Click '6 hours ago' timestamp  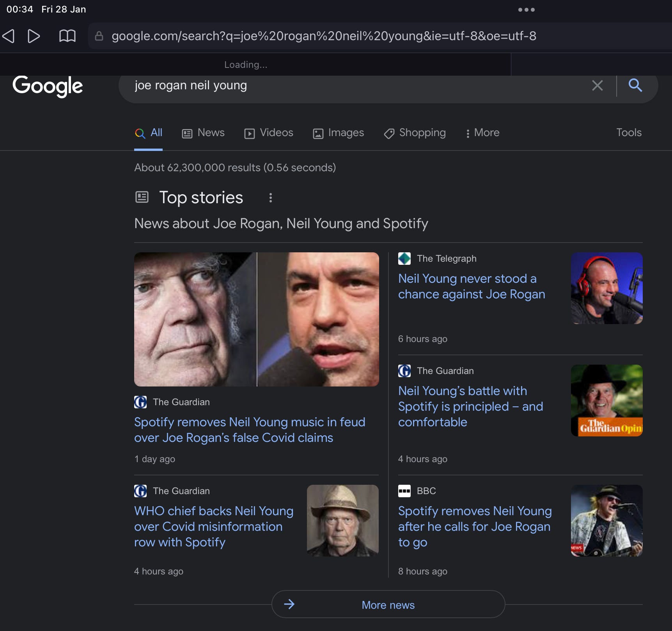coord(423,339)
